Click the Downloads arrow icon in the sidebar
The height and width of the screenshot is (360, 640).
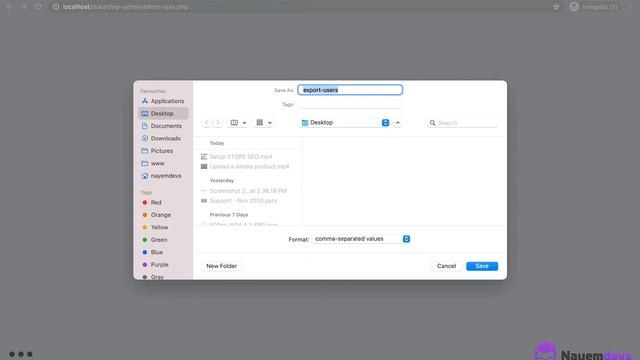144,138
